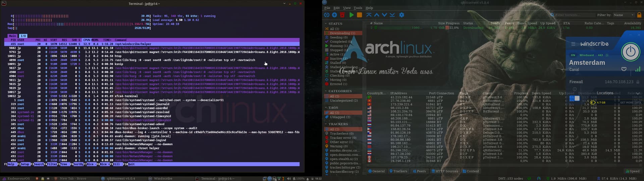The width and height of the screenshot is (644, 181).
Task: Click the alternative speed limits status icon
Action: [x=539, y=179]
